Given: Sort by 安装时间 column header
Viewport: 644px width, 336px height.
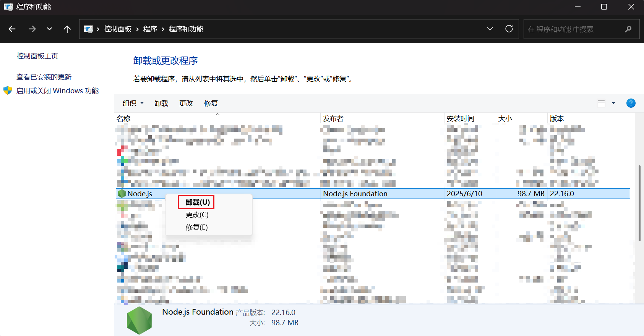Looking at the screenshot, I should (x=470, y=119).
